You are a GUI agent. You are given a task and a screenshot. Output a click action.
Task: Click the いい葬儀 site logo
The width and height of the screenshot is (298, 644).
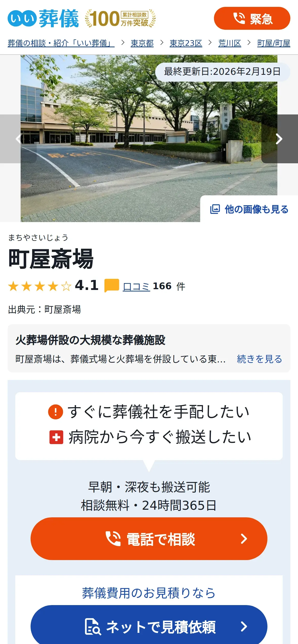43,18
